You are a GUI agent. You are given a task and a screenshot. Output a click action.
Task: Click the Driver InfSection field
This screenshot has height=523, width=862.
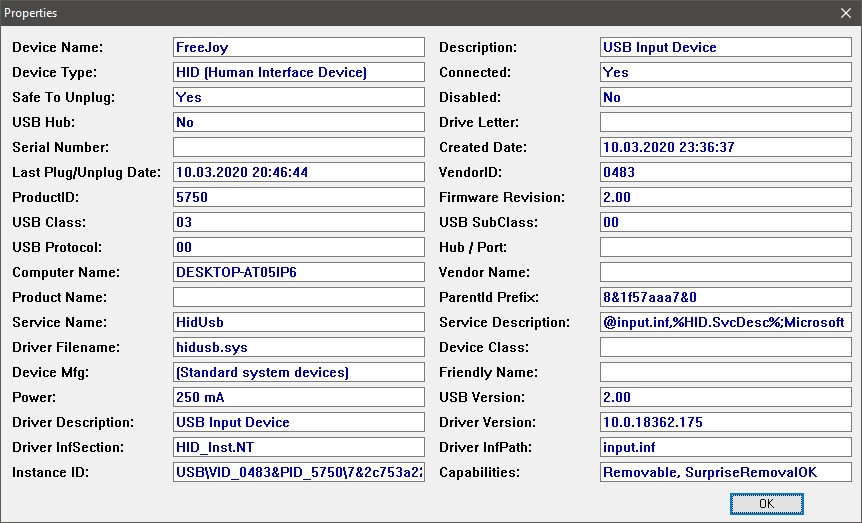299,448
